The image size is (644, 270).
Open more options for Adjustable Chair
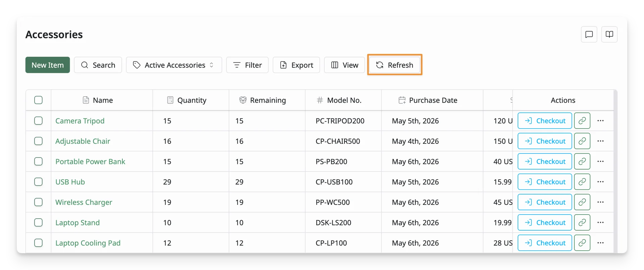pos(601,141)
